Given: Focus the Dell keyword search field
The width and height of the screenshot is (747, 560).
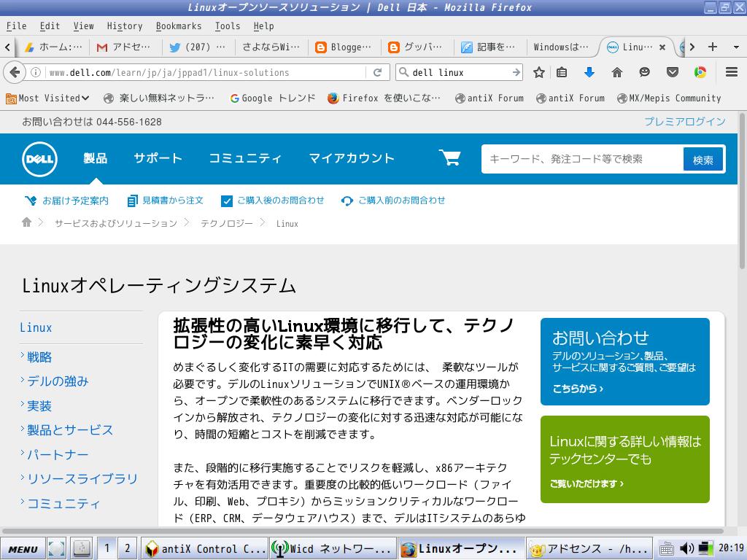Looking at the screenshot, I should point(582,159).
